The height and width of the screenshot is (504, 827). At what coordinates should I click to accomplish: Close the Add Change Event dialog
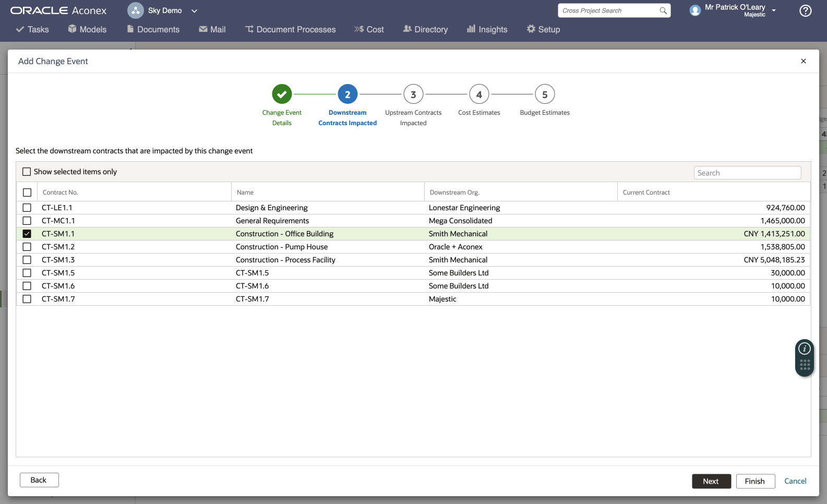point(804,61)
